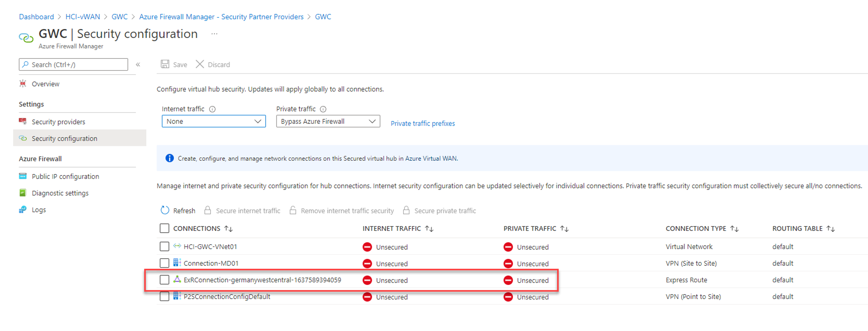This screenshot has width=868, height=331.
Task: Navigate to HCI-vWAN breadcrumb link
Action: (83, 17)
